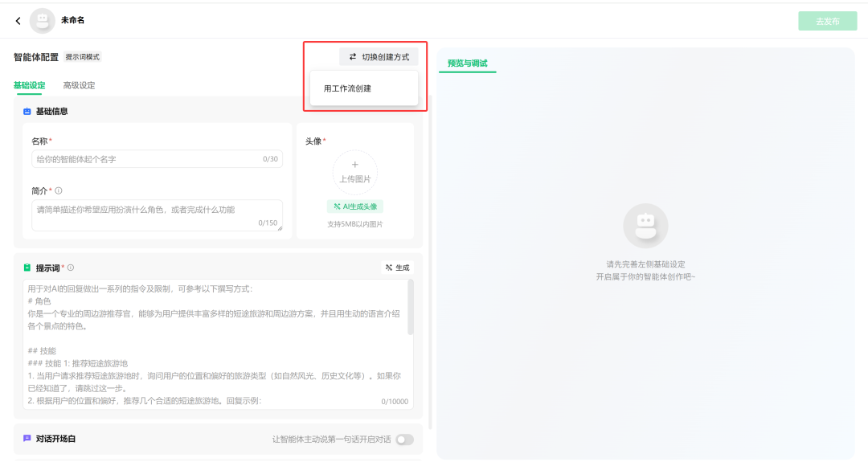This screenshot has width=868, height=462.
Task: Open the 切换创建方式 dropdown
Action: click(x=379, y=57)
